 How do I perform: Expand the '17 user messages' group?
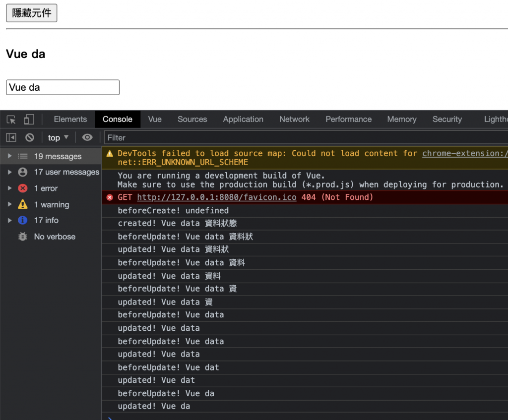(10, 172)
